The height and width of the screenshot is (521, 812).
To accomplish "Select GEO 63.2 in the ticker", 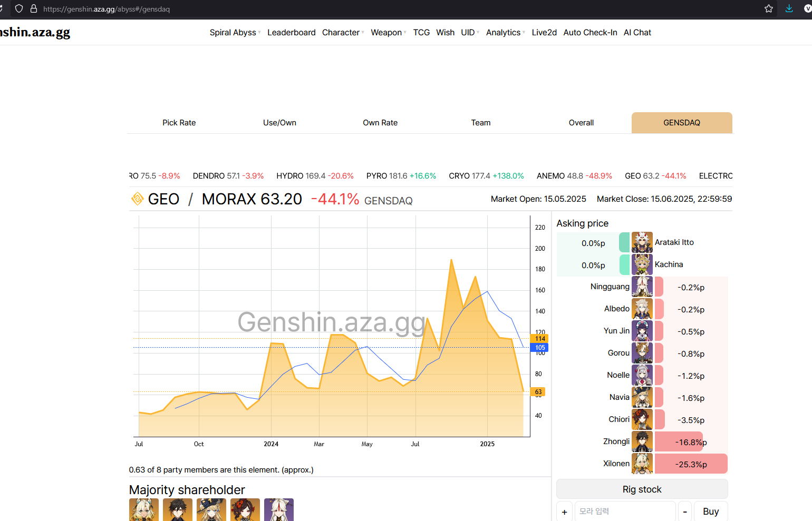I will (655, 176).
